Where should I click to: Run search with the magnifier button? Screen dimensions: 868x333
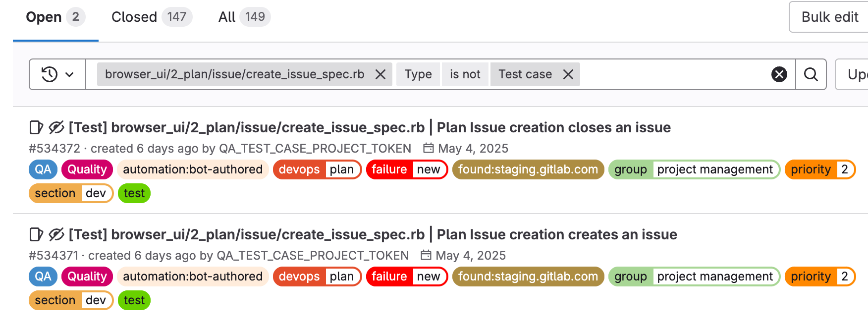pos(811,74)
